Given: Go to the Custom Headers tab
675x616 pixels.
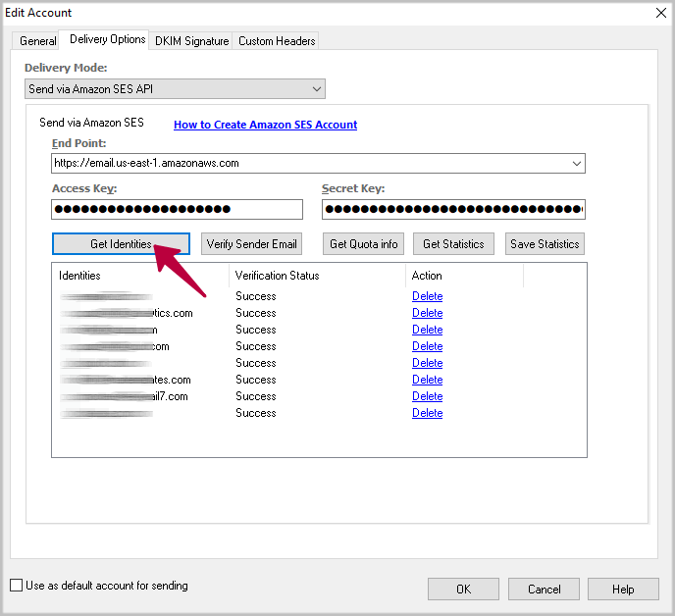Looking at the screenshot, I should coord(277,41).
